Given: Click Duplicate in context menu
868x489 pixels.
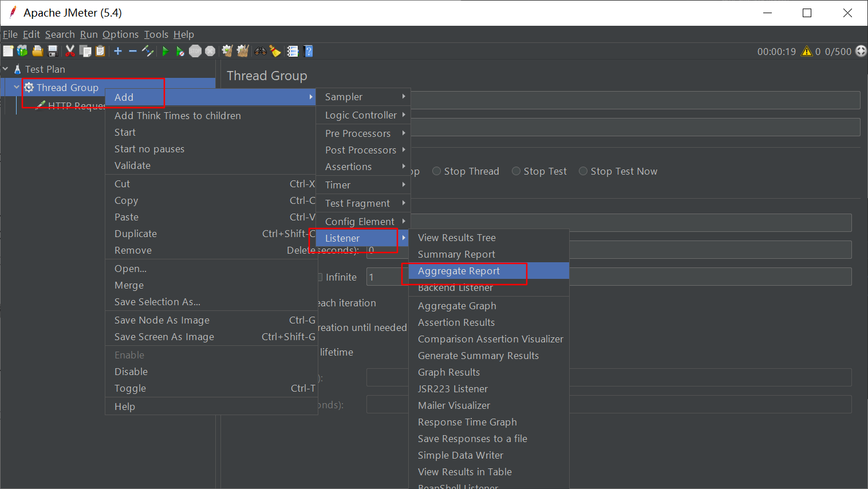Looking at the screenshot, I should click(x=211, y=234).
